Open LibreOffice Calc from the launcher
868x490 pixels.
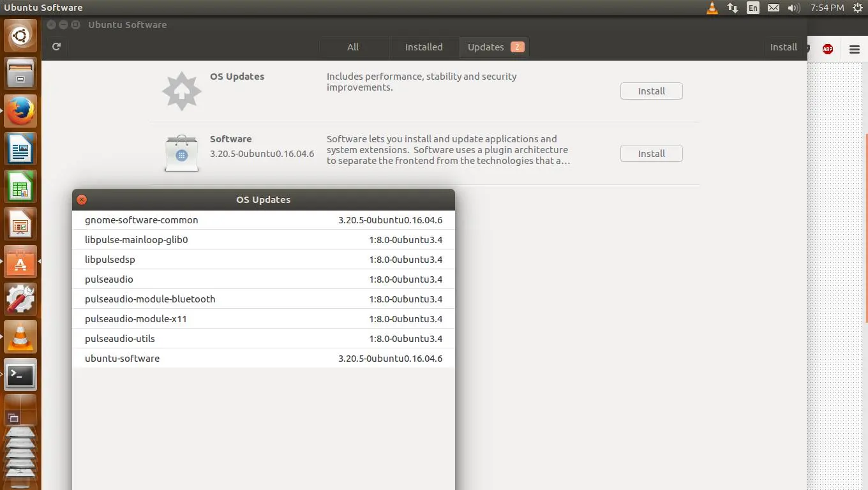point(21,186)
